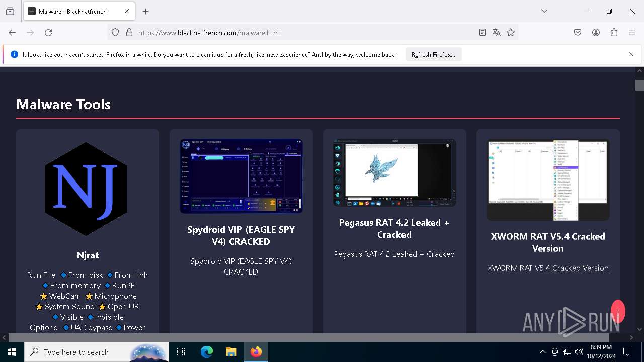Click the Firefox taskbar icon
This screenshot has width=644, height=362.
[256, 352]
